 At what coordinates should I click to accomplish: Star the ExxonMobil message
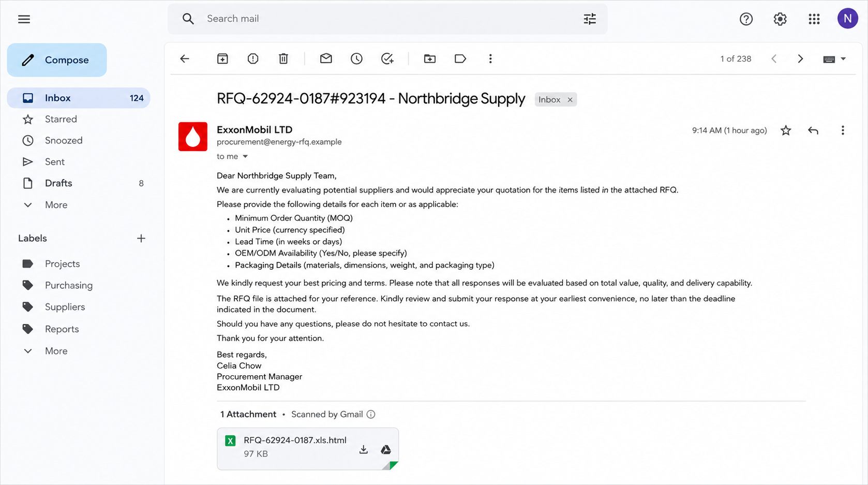pyautogui.click(x=786, y=130)
